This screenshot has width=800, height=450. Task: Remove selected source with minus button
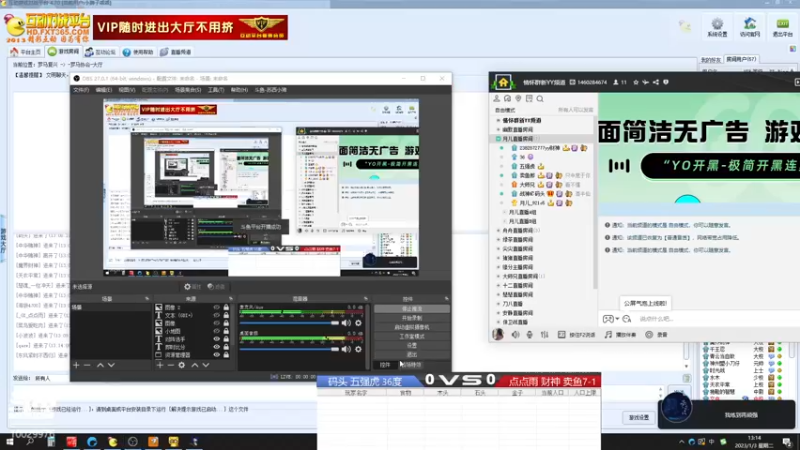170,365
